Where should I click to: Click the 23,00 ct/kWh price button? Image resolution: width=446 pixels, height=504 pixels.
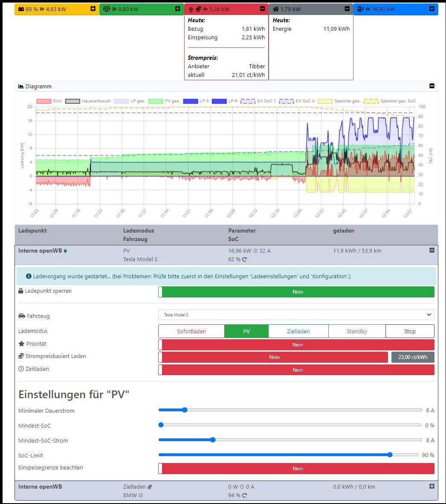tap(412, 357)
